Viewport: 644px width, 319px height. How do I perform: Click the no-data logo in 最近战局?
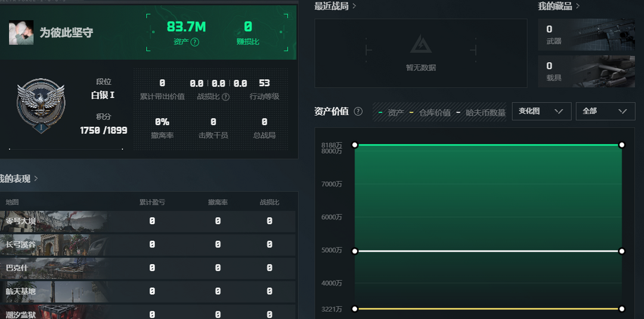420,45
